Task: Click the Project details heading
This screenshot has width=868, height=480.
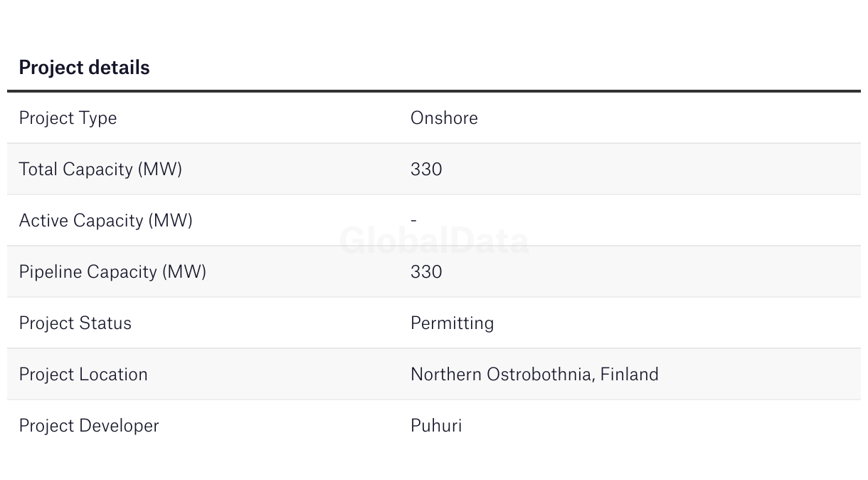Action: coord(84,68)
